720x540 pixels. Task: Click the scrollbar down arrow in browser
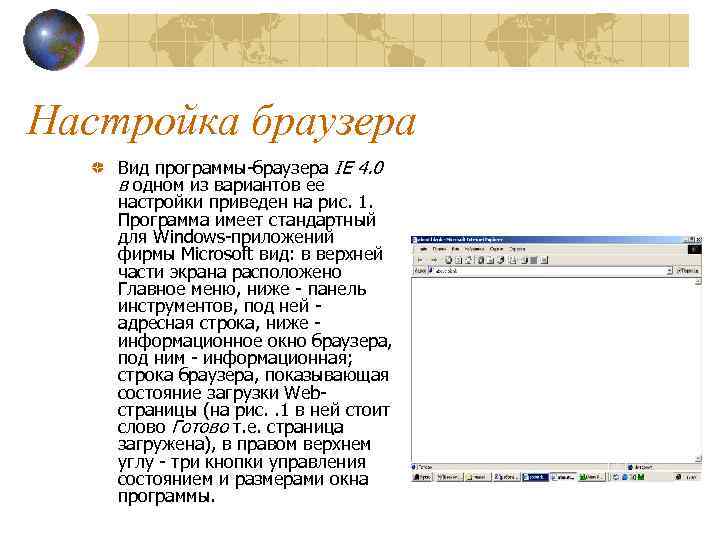[x=698, y=459]
